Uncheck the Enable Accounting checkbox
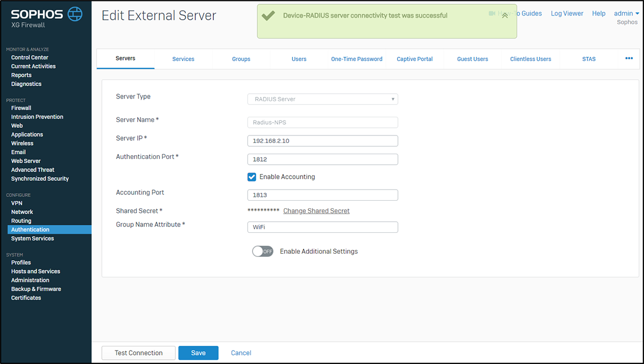 coord(252,177)
